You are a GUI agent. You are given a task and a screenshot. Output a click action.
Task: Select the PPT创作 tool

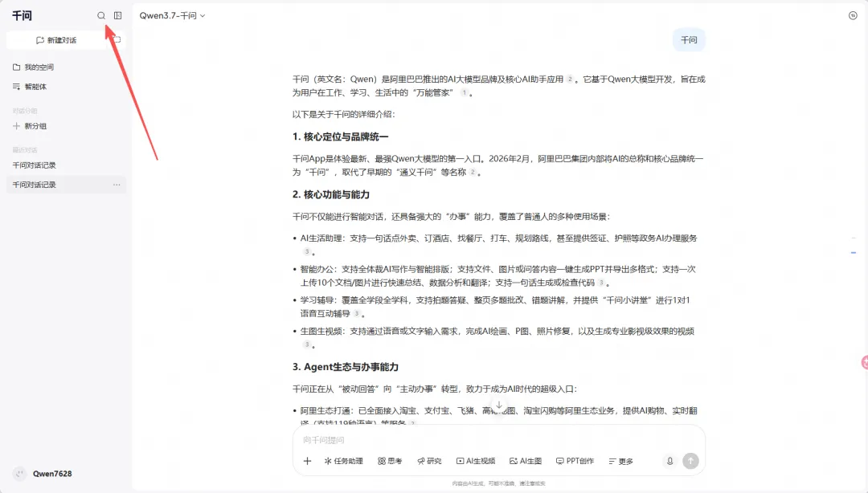[575, 461]
